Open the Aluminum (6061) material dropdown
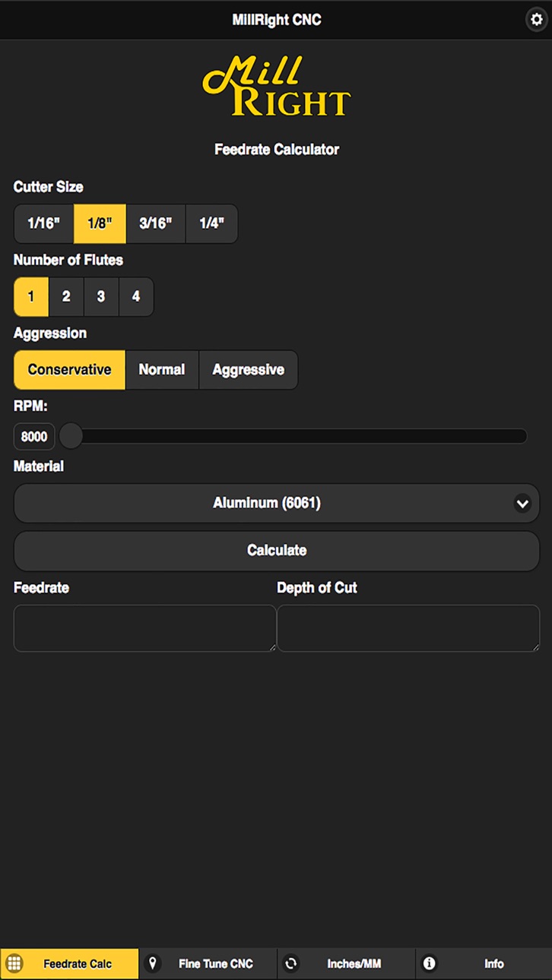 click(x=277, y=503)
